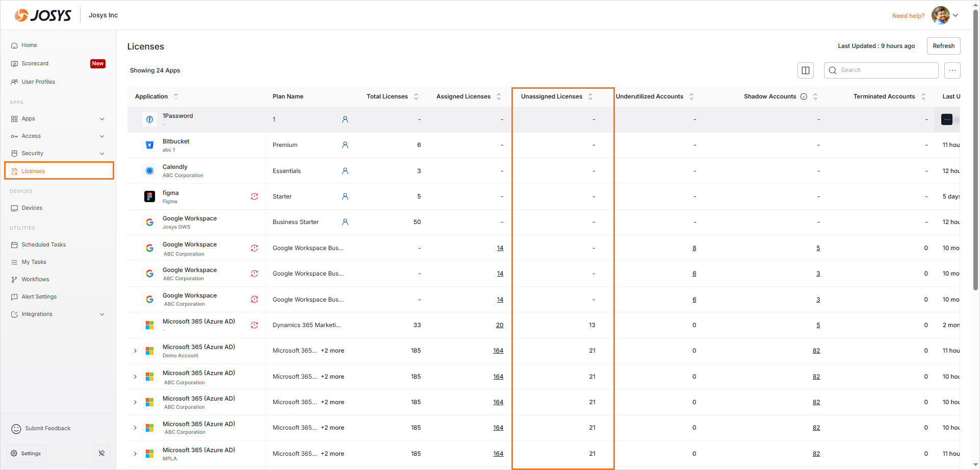Open the 1Password row action menu
Image resolution: width=980 pixels, height=470 pixels.
pyautogui.click(x=947, y=119)
